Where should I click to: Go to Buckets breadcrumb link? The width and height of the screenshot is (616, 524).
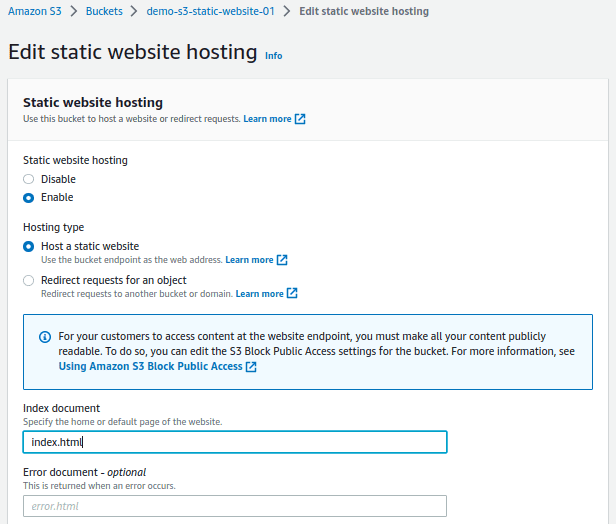tap(104, 11)
